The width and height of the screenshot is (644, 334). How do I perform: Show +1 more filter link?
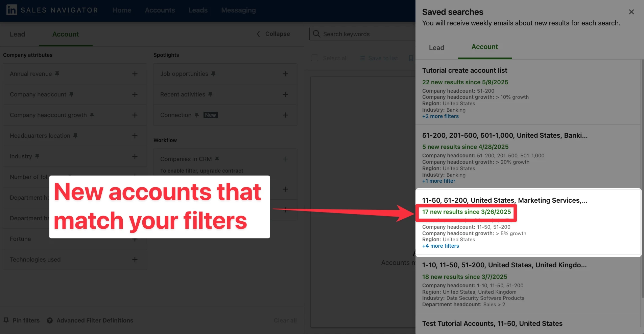pos(439,181)
